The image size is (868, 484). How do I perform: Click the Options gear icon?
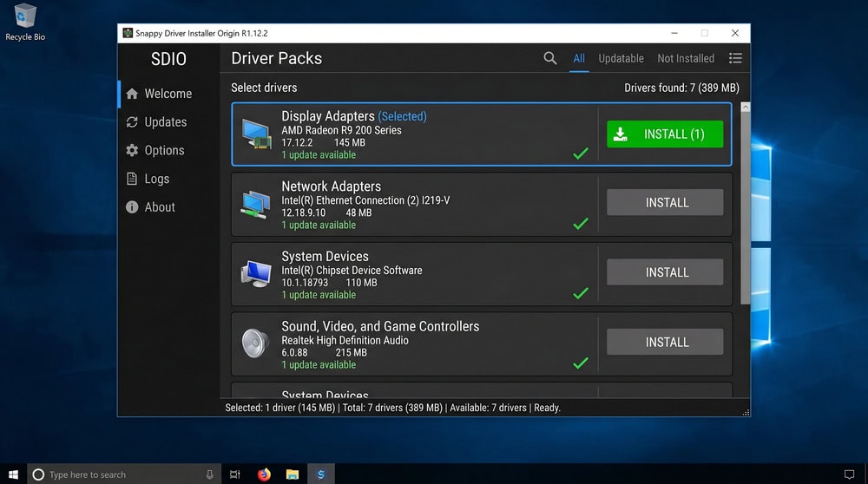(x=132, y=150)
